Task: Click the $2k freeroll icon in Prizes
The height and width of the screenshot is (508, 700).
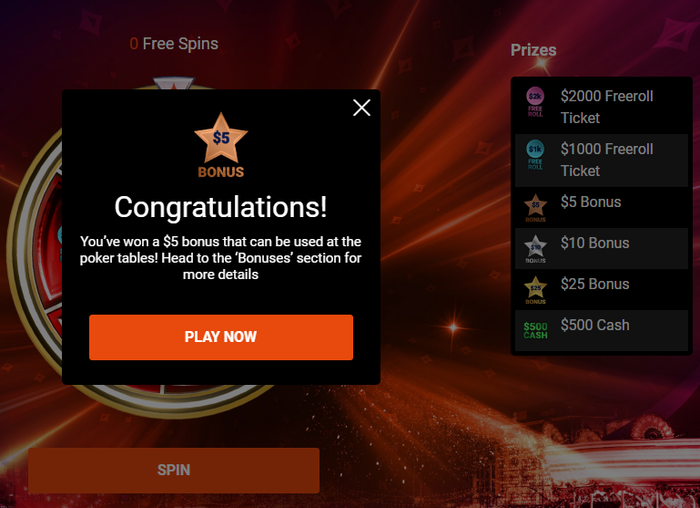Action: 535,102
